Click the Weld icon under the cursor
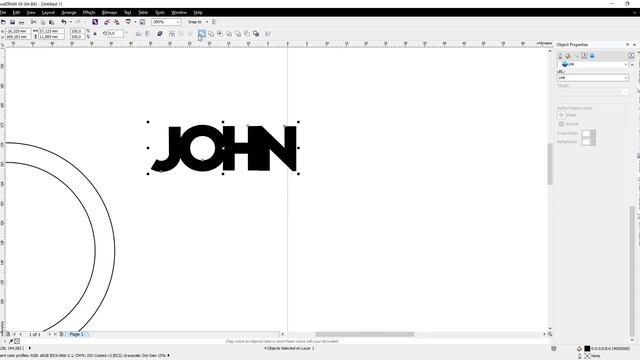The image size is (640, 360). point(202,33)
